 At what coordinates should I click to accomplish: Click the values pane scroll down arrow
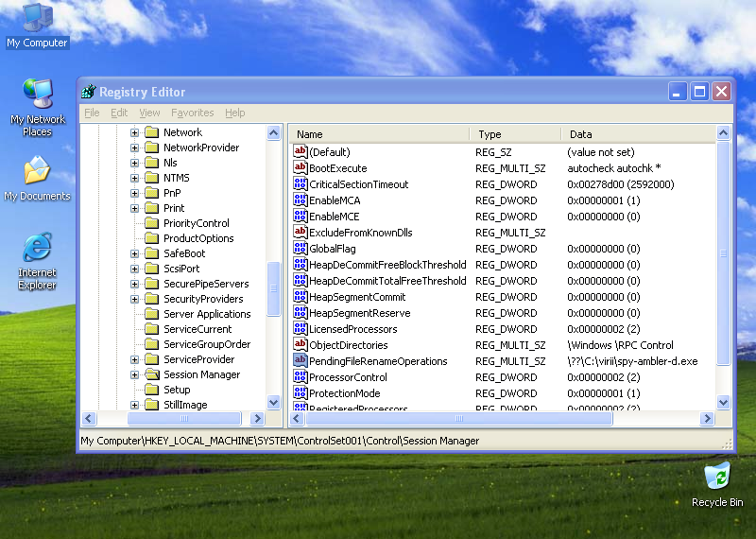[723, 402]
